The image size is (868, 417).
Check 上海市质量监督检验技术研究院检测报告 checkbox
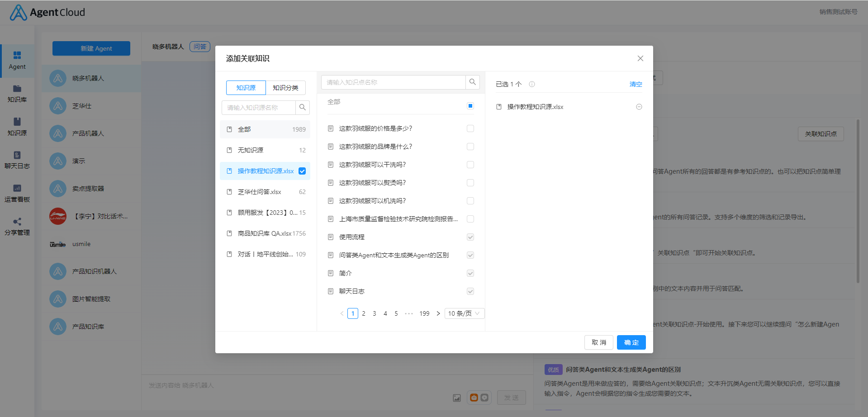pos(470,219)
